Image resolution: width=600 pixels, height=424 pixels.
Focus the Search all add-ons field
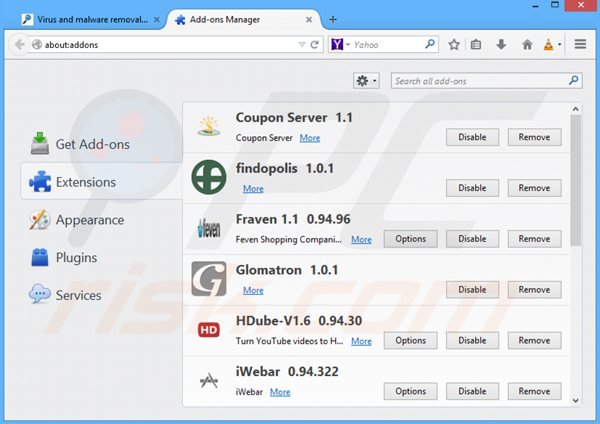[x=486, y=81]
